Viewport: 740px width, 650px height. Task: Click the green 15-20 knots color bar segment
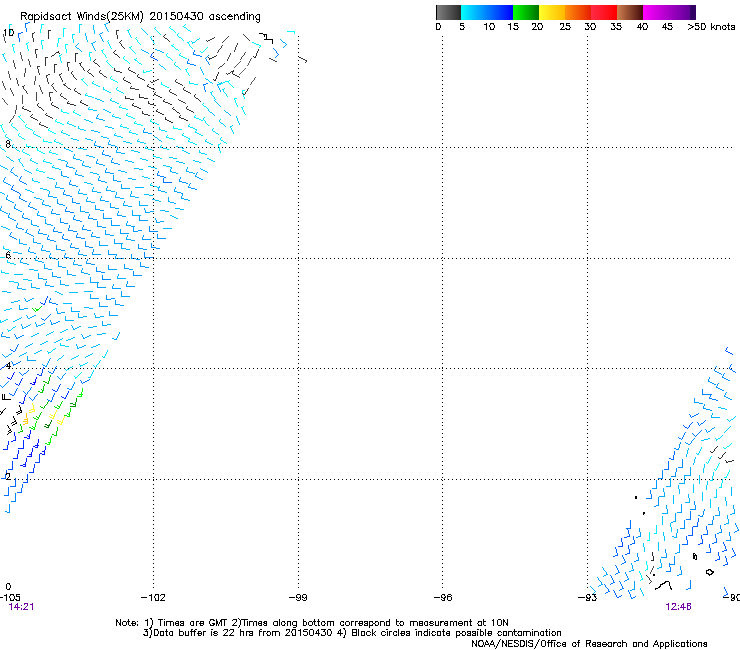pos(526,12)
